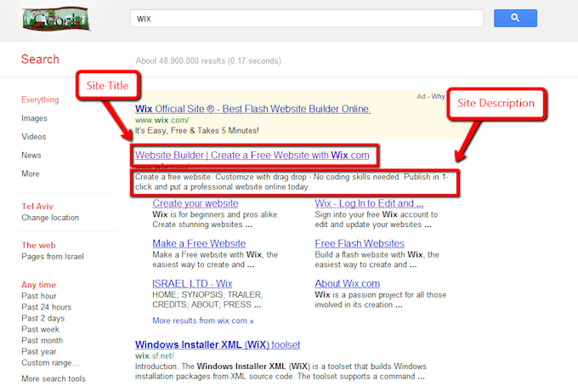Image resolution: width=578 pixels, height=392 pixels.
Task: Click the Why link next to Ad
Action: coord(438,96)
